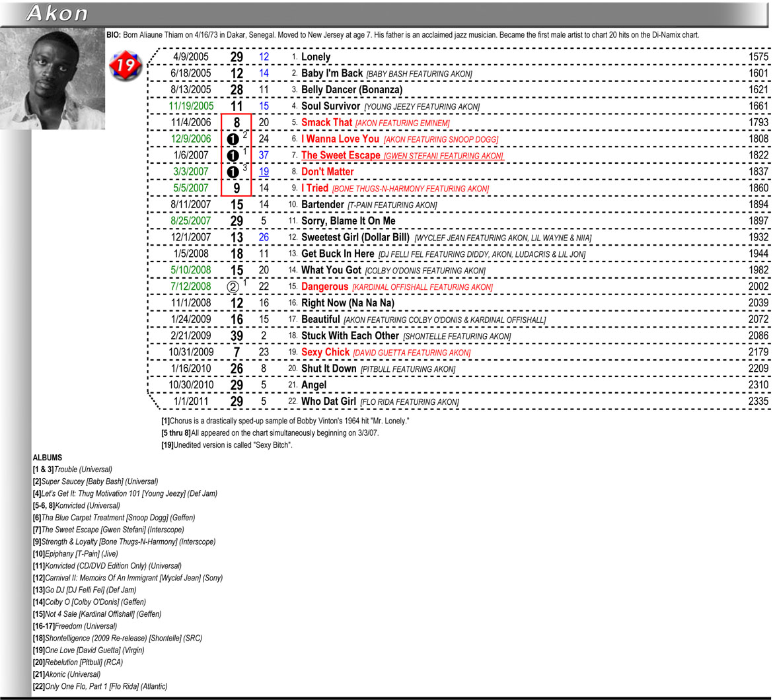Click the blue weeks value 14 for Baby I'm Back
The width and height of the screenshot is (773, 700).
[264, 73]
